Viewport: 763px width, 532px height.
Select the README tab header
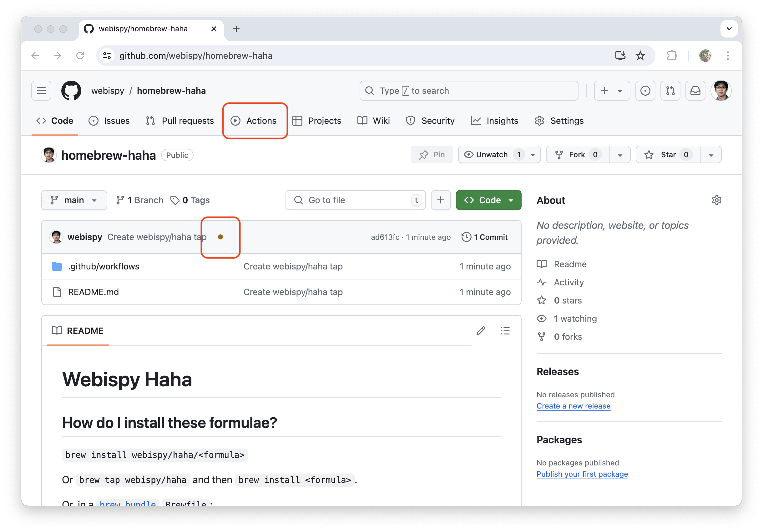(78, 331)
